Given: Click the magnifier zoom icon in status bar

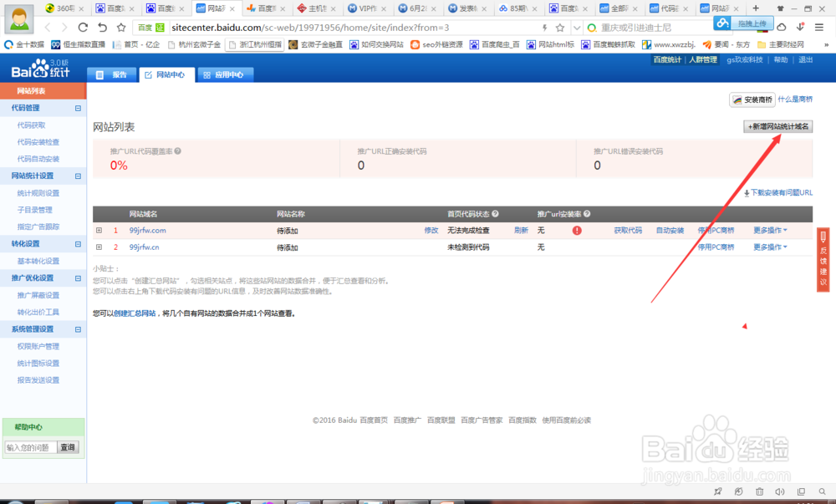Looking at the screenshot, I should tap(822, 491).
